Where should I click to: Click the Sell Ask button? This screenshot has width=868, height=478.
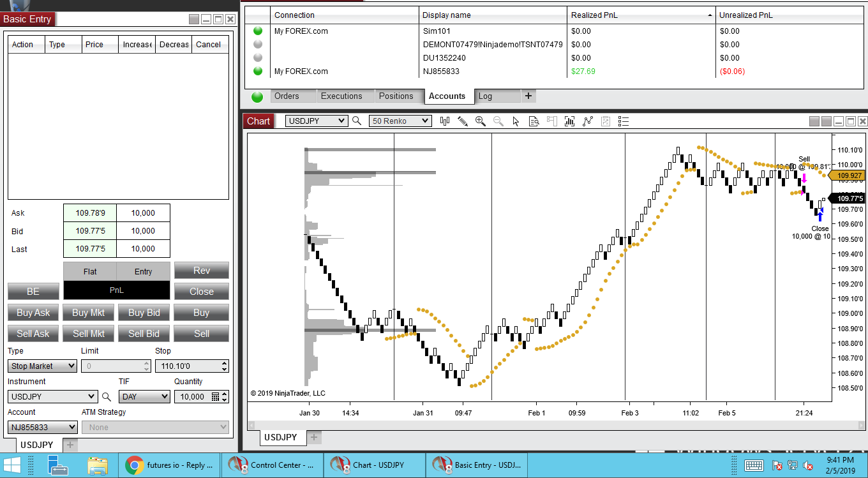(x=33, y=334)
